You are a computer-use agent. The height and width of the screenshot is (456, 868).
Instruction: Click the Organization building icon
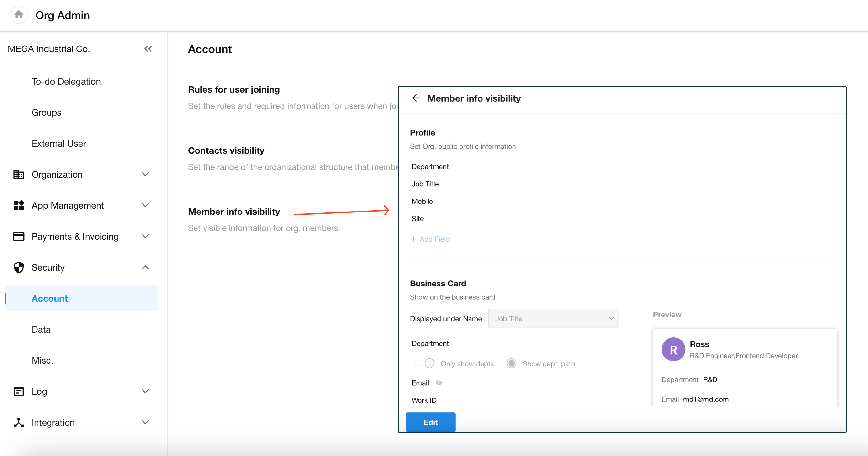(18, 174)
